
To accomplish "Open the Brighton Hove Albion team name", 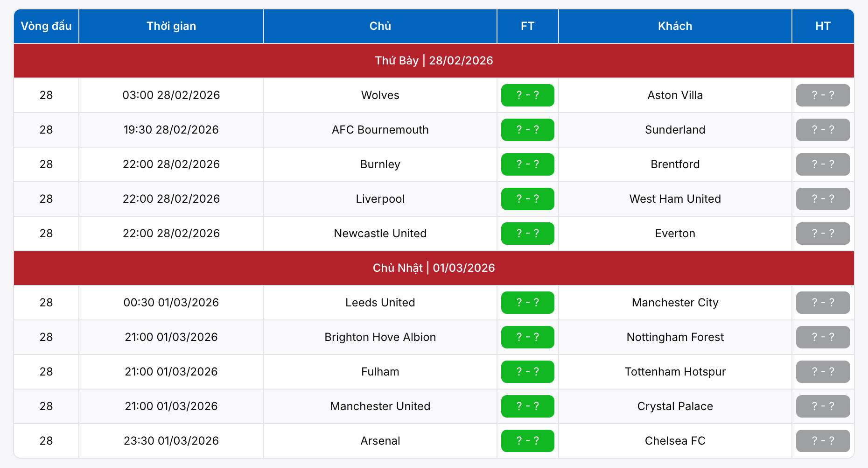I will pyautogui.click(x=380, y=337).
